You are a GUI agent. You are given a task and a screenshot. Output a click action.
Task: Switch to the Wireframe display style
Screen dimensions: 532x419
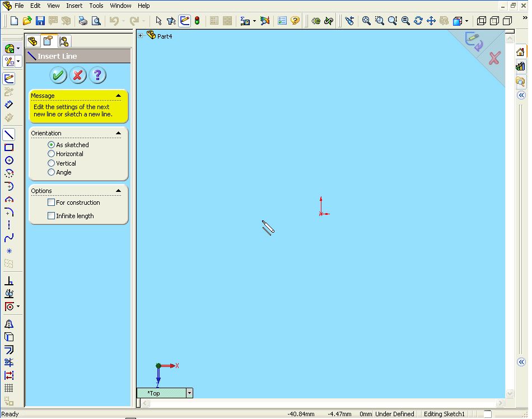pyautogui.click(x=481, y=21)
